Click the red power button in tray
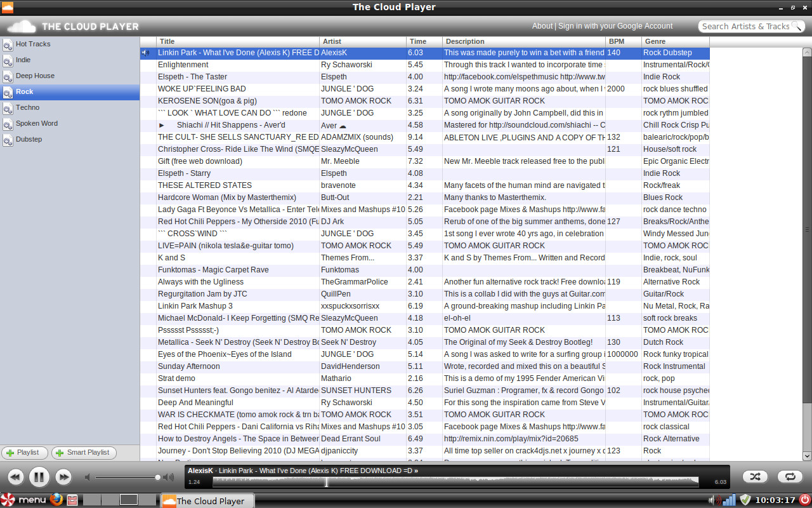 pyautogui.click(x=805, y=500)
